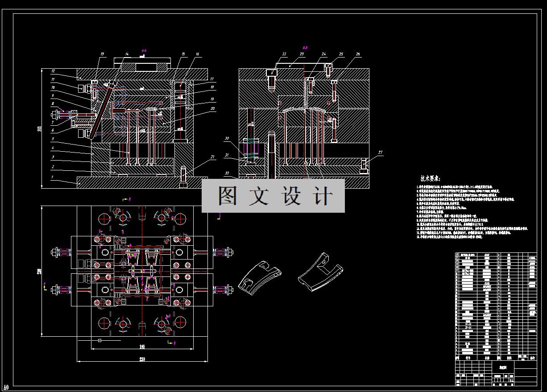Select the A-A section view label
Screen dimensions: 547x392
pyautogui.click(x=144, y=50)
